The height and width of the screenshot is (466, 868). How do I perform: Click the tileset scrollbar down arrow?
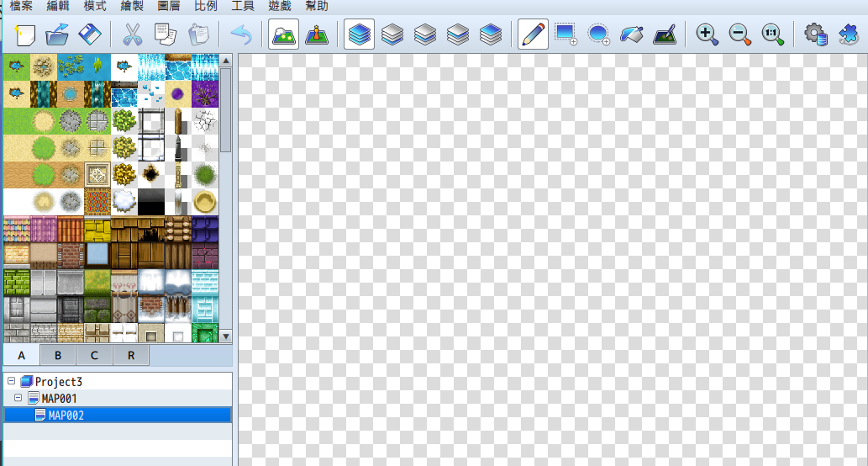(226, 336)
